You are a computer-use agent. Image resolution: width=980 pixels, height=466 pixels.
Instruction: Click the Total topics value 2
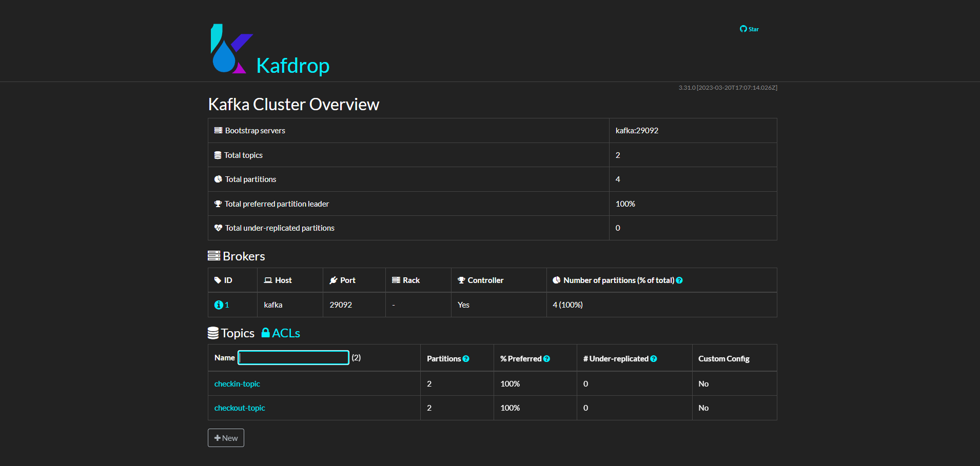pyautogui.click(x=618, y=155)
